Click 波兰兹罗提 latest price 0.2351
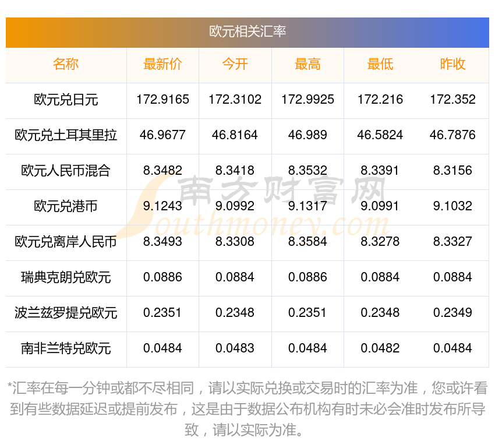The width and height of the screenshot is (495, 448). [162, 313]
